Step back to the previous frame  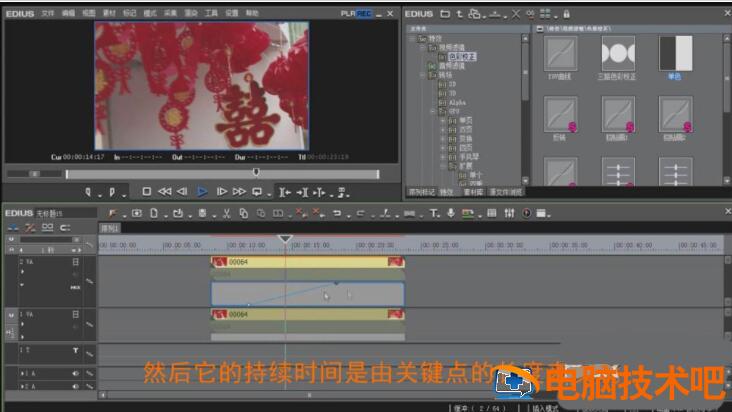pos(183,191)
